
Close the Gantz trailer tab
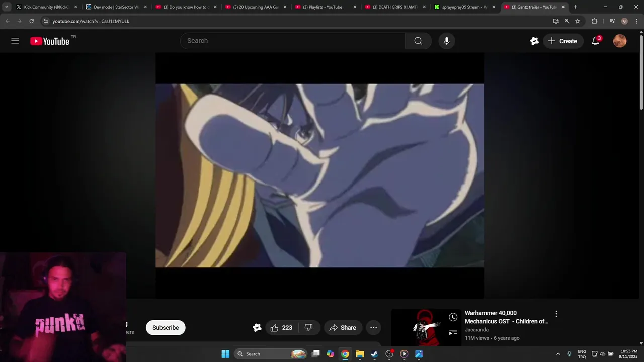pos(563,7)
